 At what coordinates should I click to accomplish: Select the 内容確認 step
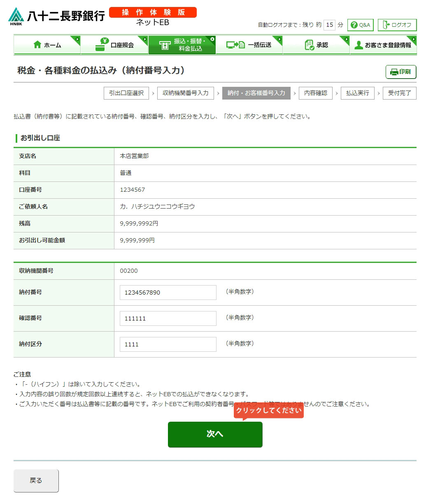coord(315,93)
